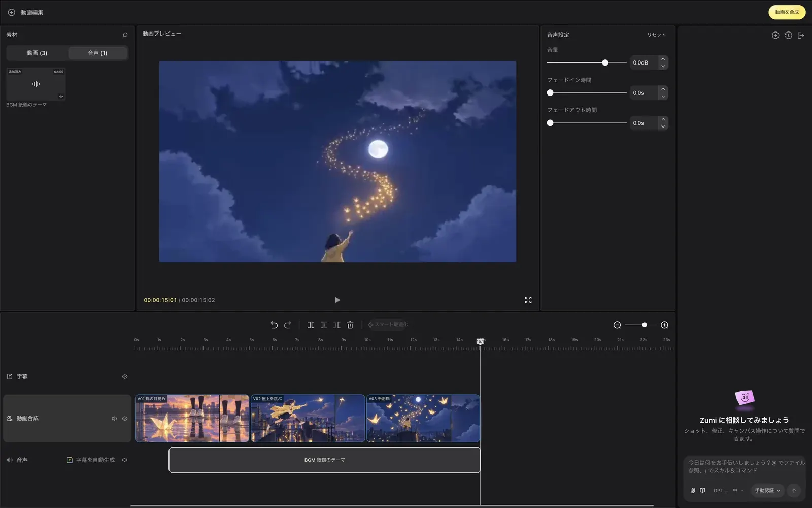This screenshot has height=508, width=812.
Task: Start a new chat with plus icon
Action: (775, 35)
